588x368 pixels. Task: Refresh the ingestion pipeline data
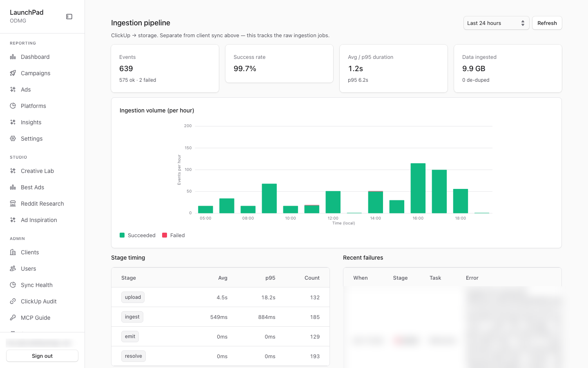[x=547, y=23]
